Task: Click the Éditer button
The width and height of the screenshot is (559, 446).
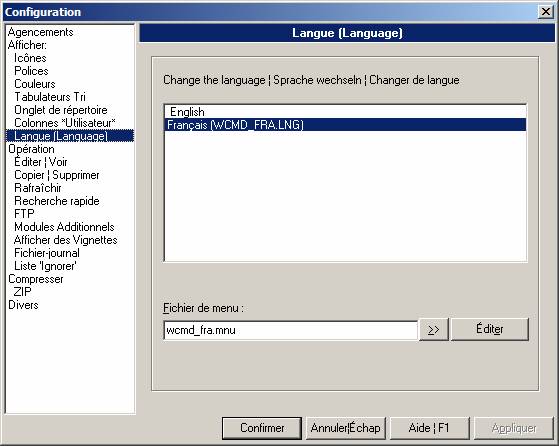Action: (490, 329)
